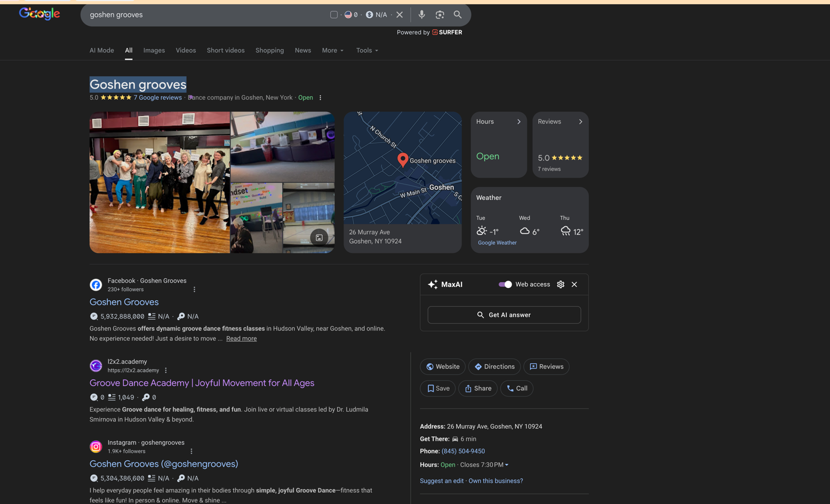The width and height of the screenshot is (830, 504).
Task: Click the Google logo
Action: [39, 14]
